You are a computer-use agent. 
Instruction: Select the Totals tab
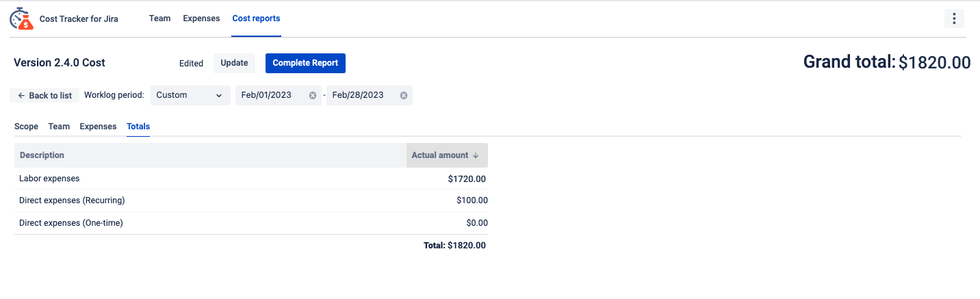coord(138,127)
